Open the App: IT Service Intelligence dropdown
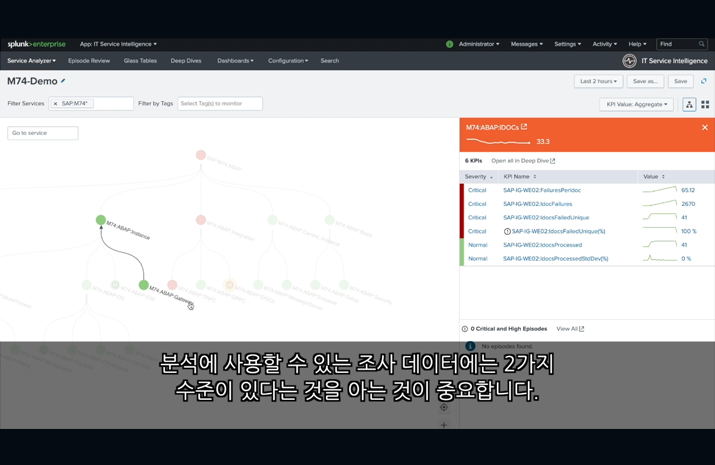The width and height of the screenshot is (715, 465). pyautogui.click(x=118, y=44)
